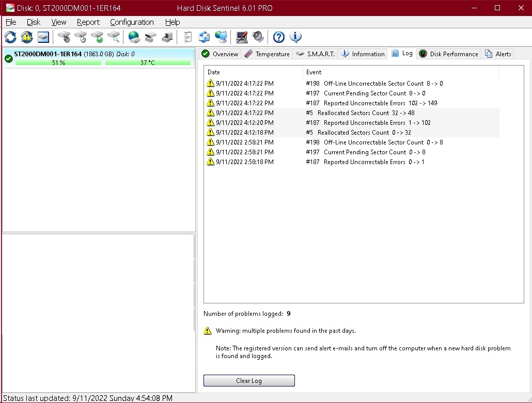The image size is (532, 403).
Task: Open the report document icon
Action: (187, 37)
